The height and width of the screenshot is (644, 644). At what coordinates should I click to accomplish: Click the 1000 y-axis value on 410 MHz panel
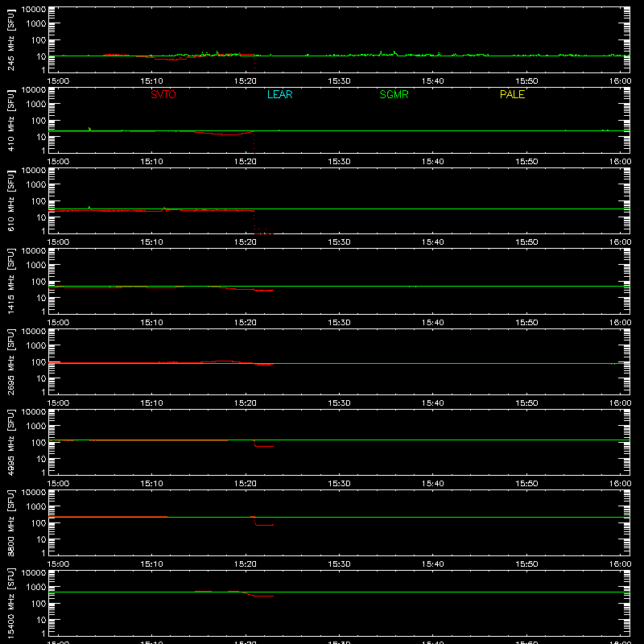[x=36, y=104]
